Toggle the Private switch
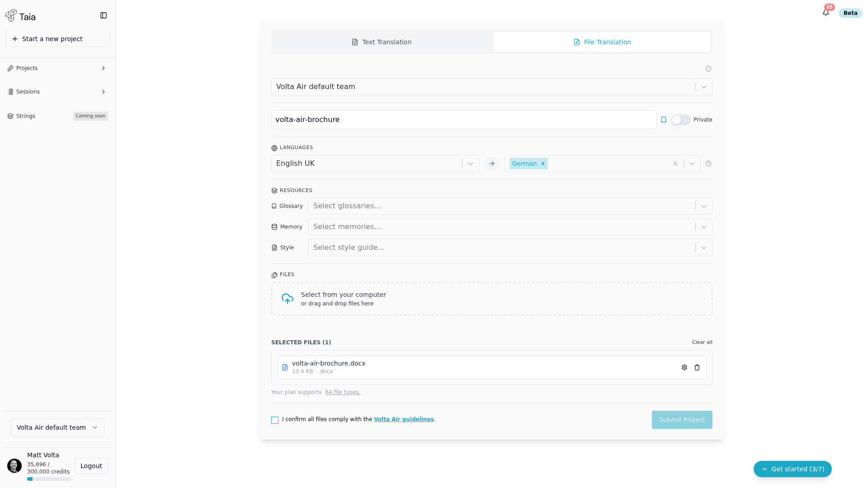The image size is (868, 488). coord(681,120)
